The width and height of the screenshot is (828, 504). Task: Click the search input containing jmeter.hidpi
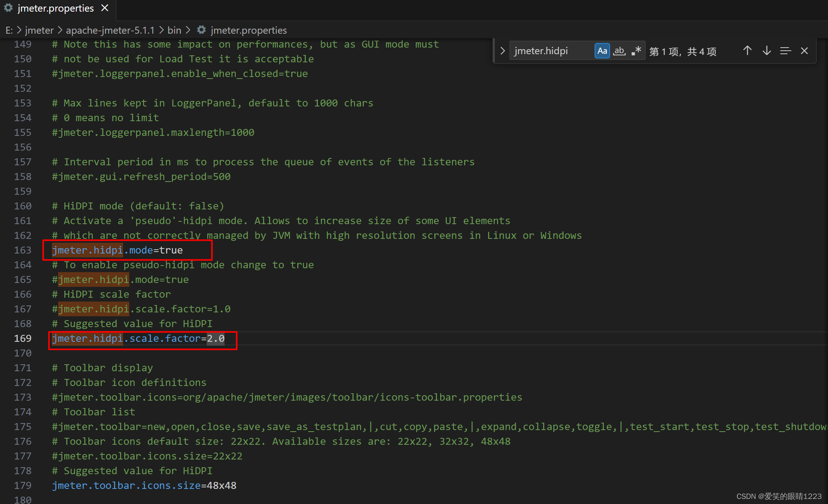[x=550, y=51]
